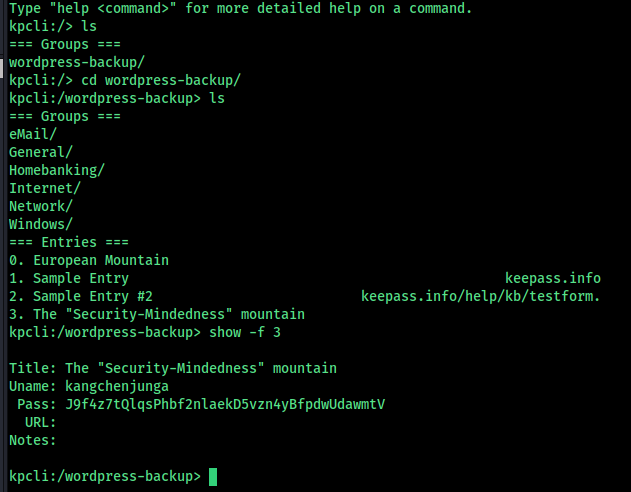Image resolution: width=631 pixels, height=492 pixels.
Task: Click the Title line of the shown entry
Action: (x=173, y=368)
